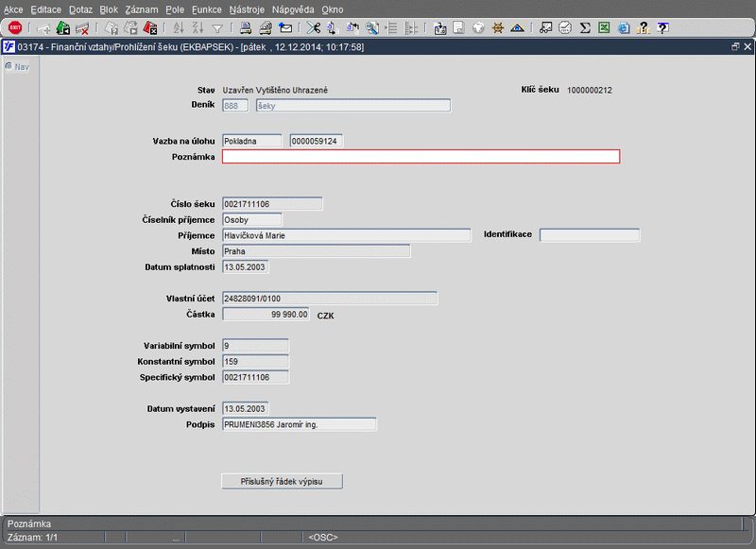This screenshot has height=549, width=756.
Task: Click the Číselník příjemce field showing Osoby
Action: [x=252, y=220]
